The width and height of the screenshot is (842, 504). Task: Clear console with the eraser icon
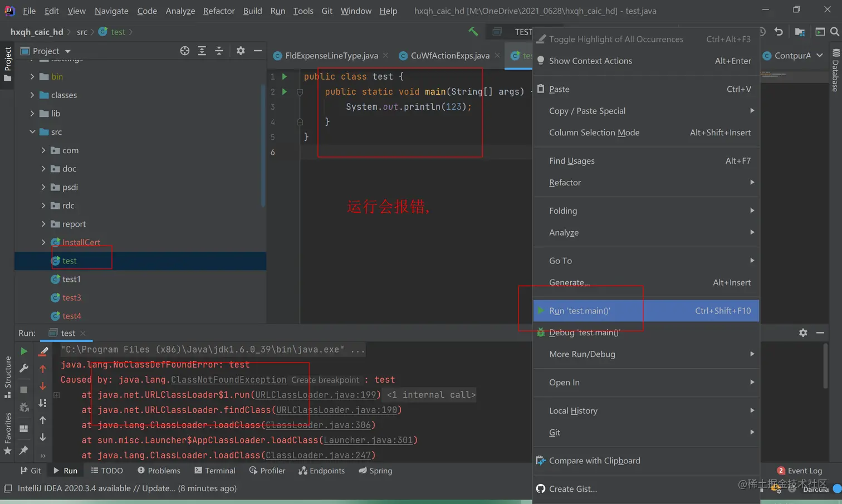pos(43,351)
